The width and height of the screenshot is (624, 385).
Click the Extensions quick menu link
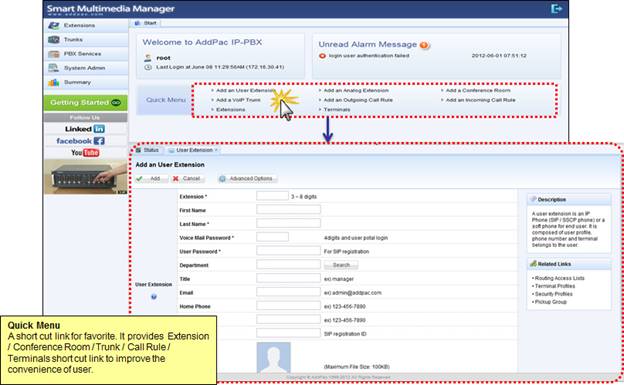coord(231,109)
